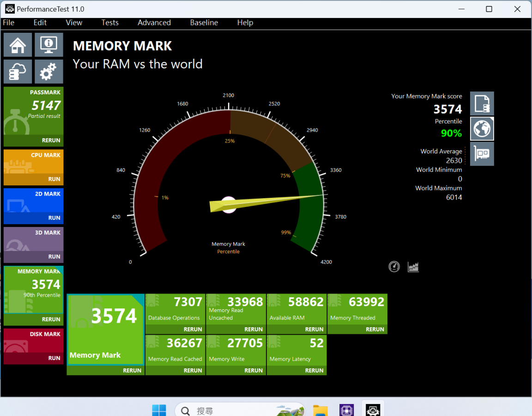Click the World Average 2630 value
Viewport: 532px width, 416px height.
click(x=454, y=161)
